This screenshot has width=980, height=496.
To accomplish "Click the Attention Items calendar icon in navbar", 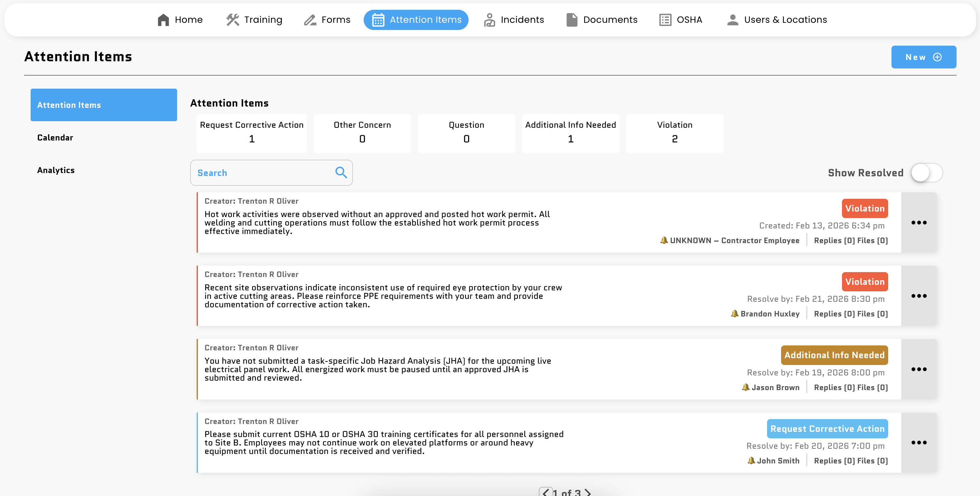I will pos(378,20).
